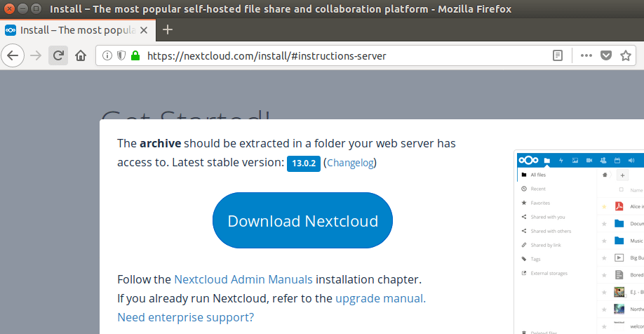
Task: Click the green padlock security icon
Action: pyautogui.click(x=135, y=55)
